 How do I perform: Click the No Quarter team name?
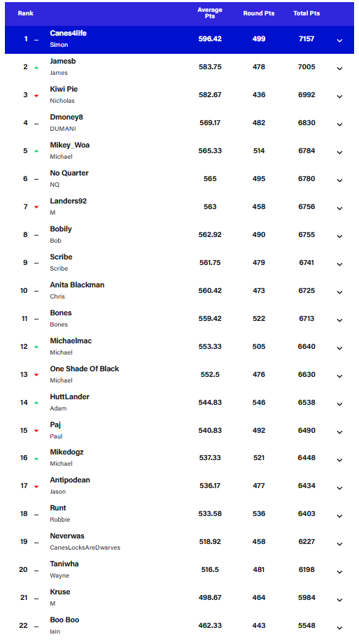pyautogui.click(x=69, y=173)
